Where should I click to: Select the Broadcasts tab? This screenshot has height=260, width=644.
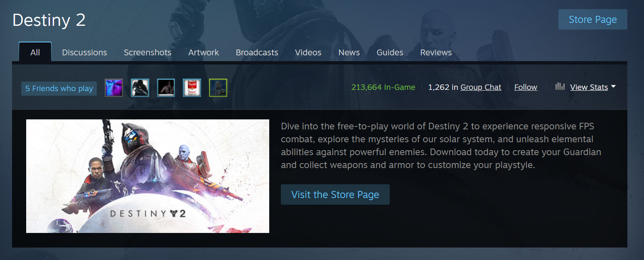[x=257, y=52]
